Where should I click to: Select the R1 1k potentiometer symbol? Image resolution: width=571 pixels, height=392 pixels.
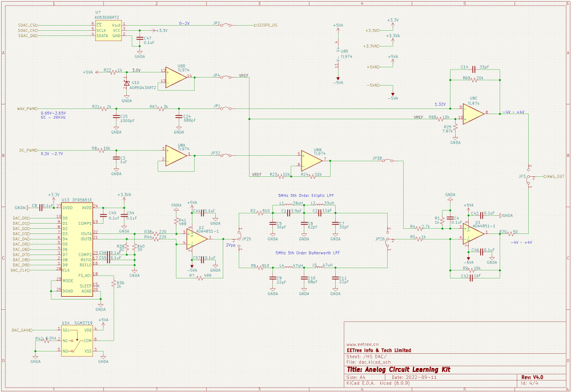pos(443,220)
